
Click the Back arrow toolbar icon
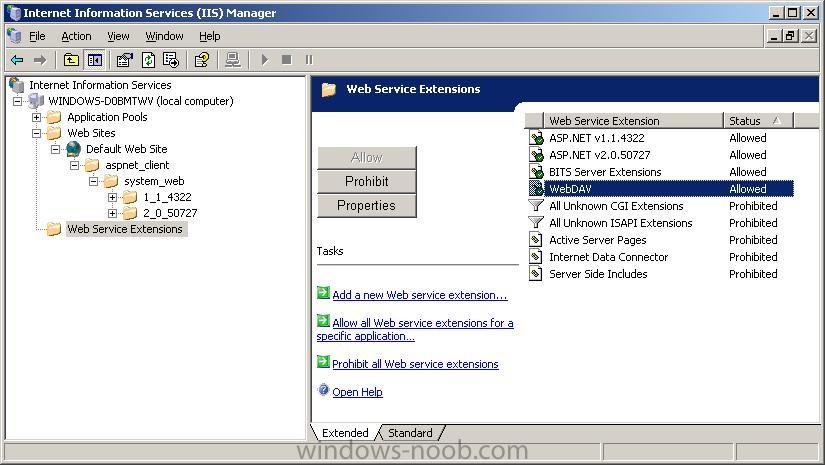tap(17, 60)
